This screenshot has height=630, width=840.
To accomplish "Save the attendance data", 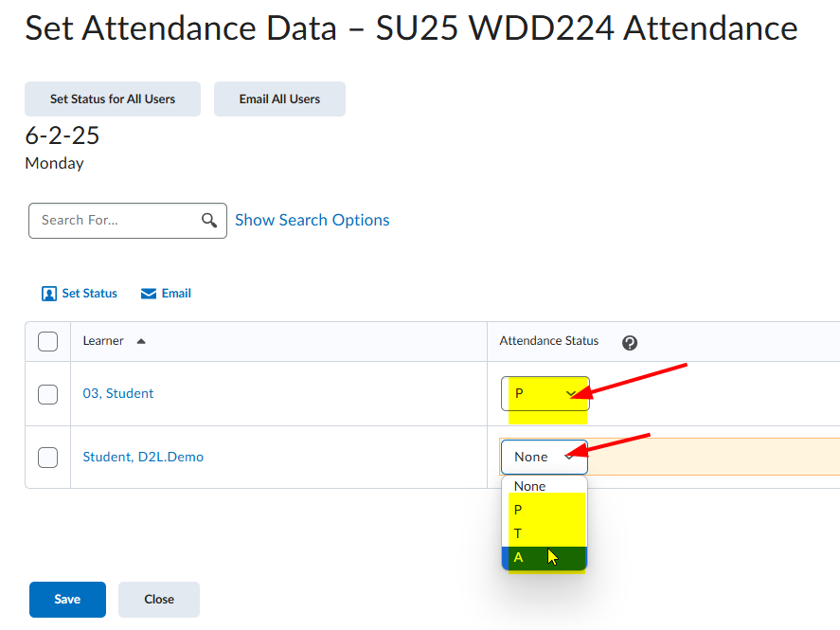I will (x=67, y=600).
